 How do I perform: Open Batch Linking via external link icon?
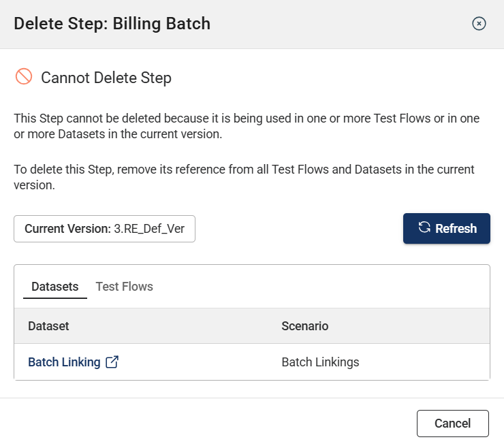[112, 362]
